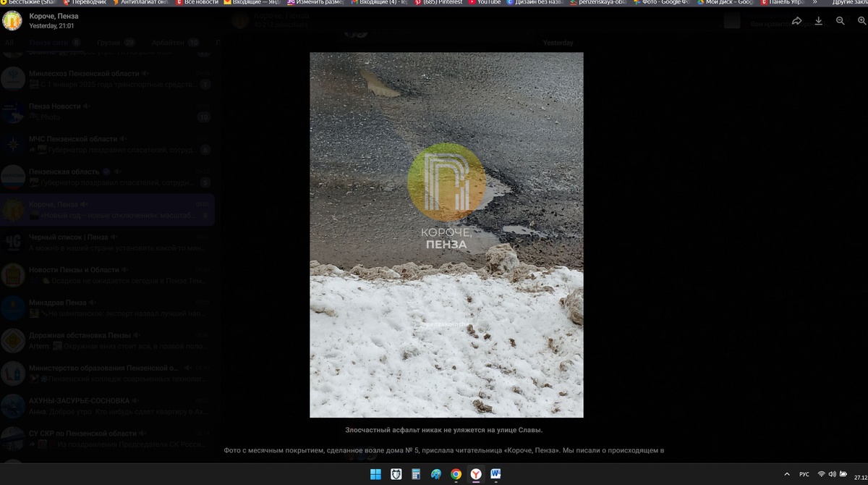Viewport: 868px width, 485px height.
Task: Open Microsoft Word from taskbar
Action: (496, 474)
